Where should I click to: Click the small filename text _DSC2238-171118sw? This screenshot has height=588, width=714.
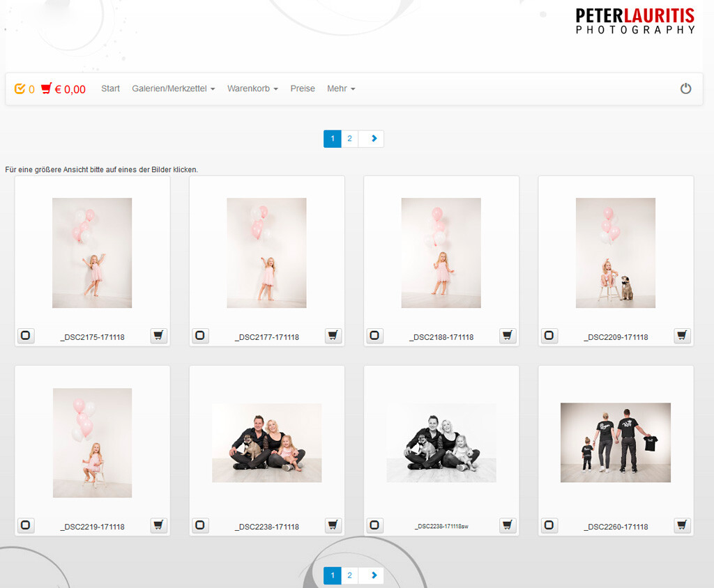tap(441, 527)
